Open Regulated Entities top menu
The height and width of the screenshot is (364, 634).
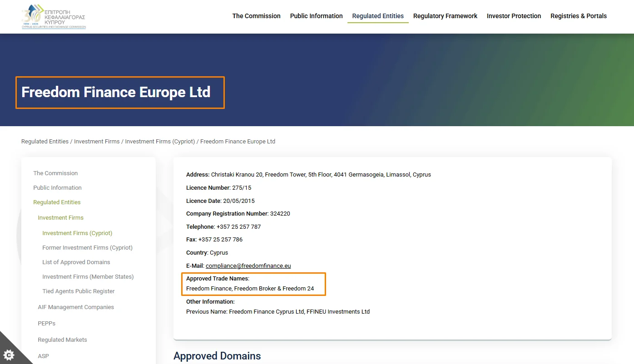[x=378, y=16]
